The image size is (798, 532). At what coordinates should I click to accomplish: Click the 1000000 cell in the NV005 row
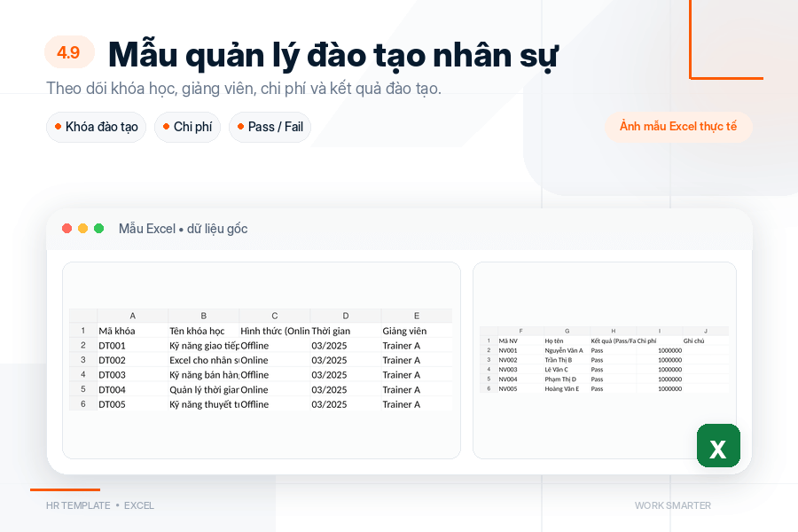click(660, 389)
